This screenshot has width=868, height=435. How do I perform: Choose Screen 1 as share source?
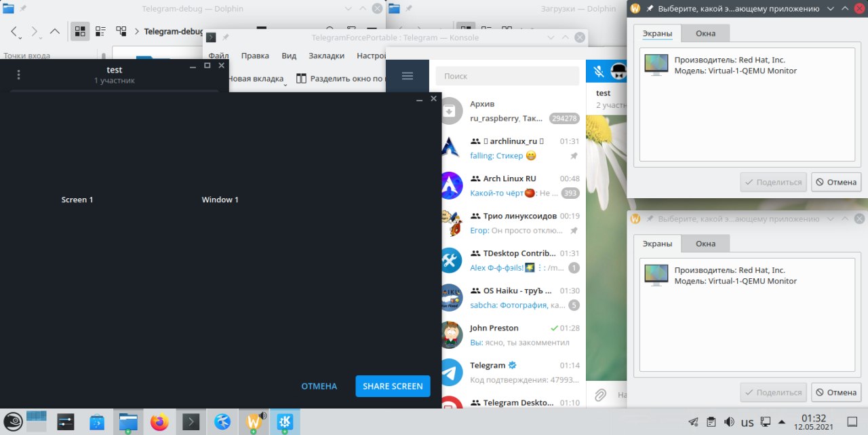coord(77,200)
